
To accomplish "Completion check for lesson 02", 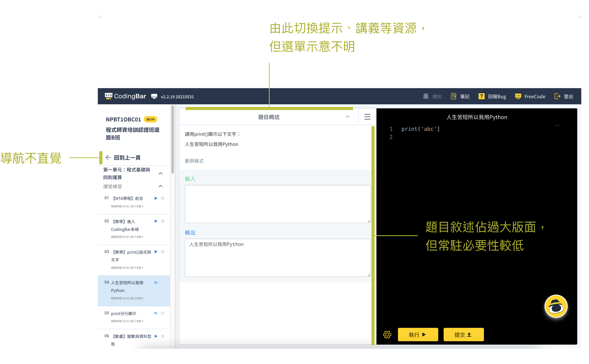I will pyautogui.click(x=162, y=221).
